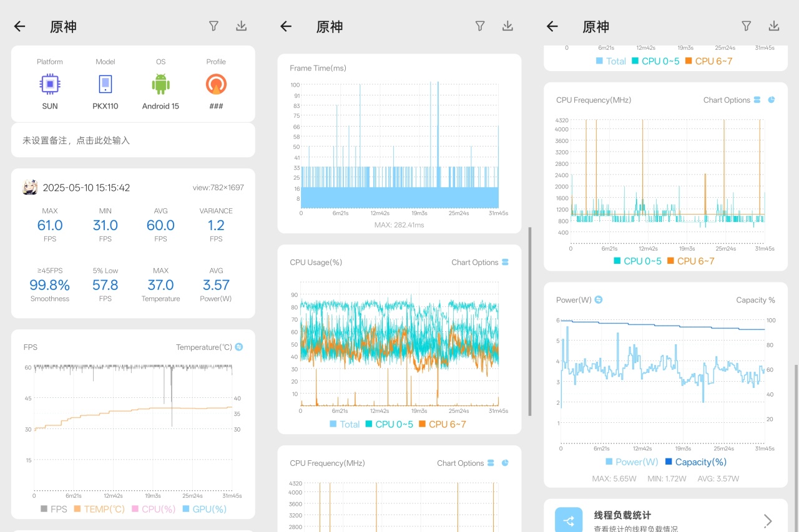This screenshot has width=799, height=532.
Task: Open filter icon in the left panel
Action: coord(214,26)
